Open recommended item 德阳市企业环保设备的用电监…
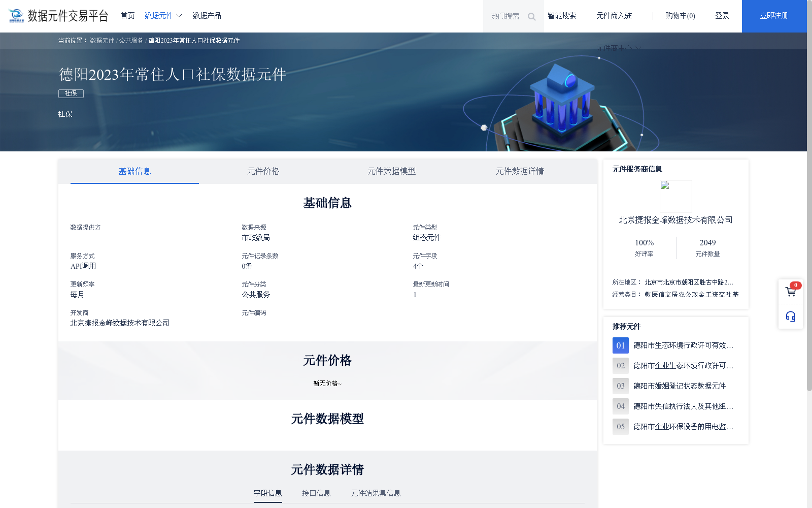 point(683,427)
